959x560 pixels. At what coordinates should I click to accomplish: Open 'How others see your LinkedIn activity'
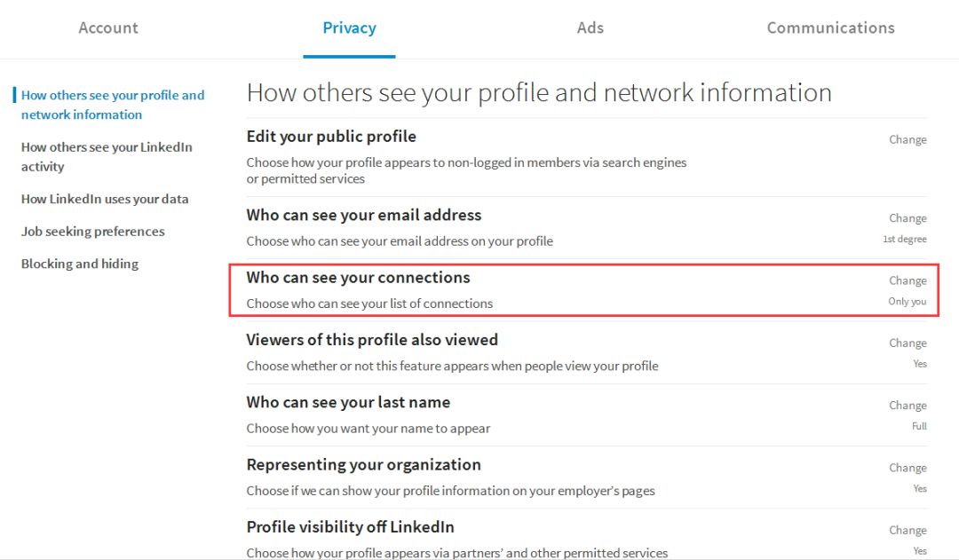tap(107, 156)
